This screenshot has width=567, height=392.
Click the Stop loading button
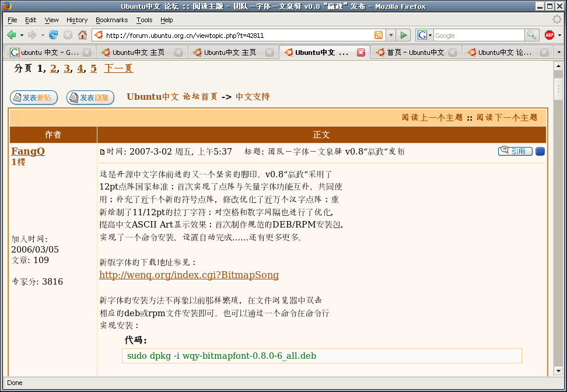click(68, 35)
